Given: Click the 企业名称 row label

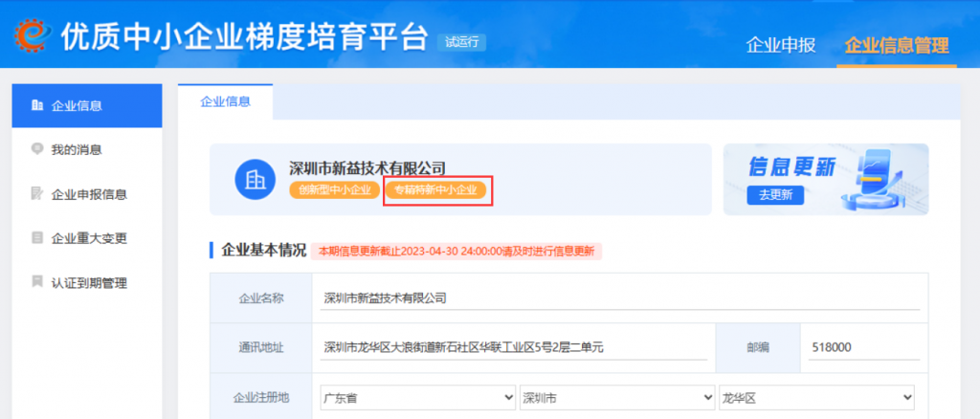Looking at the screenshot, I should 261,298.
